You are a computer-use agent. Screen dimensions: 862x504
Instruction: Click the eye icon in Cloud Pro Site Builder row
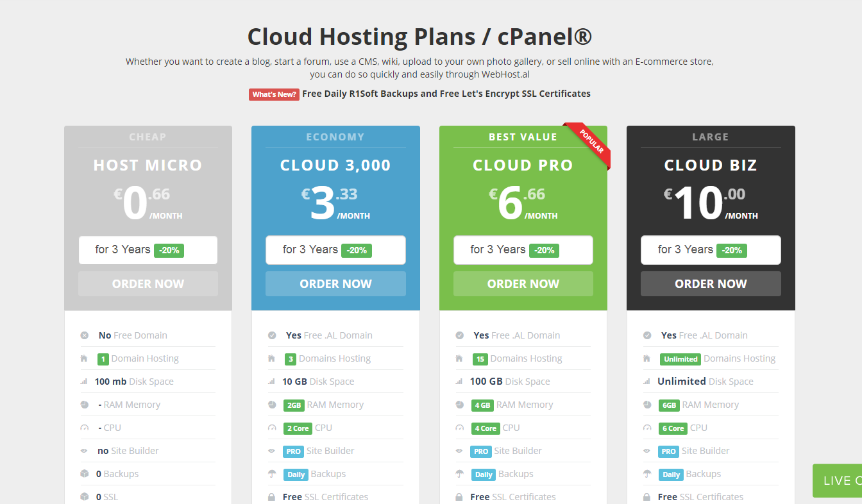pyautogui.click(x=460, y=451)
